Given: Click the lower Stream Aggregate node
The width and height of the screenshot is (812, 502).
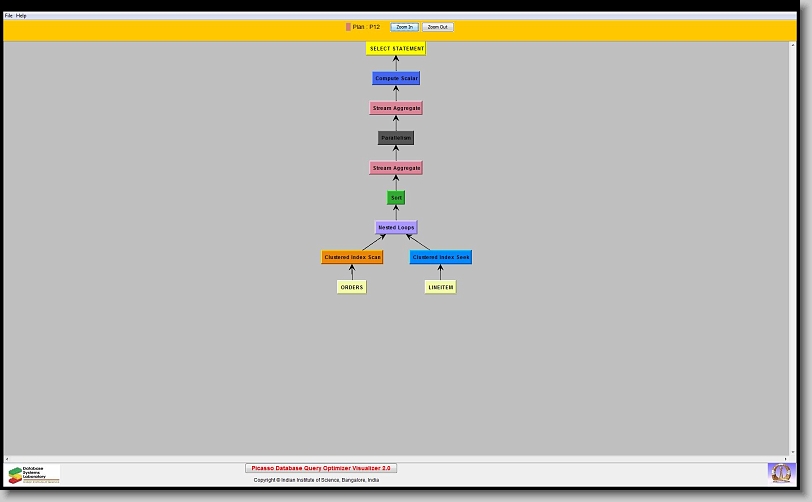Looking at the screenshot, I should pos(396,168).
